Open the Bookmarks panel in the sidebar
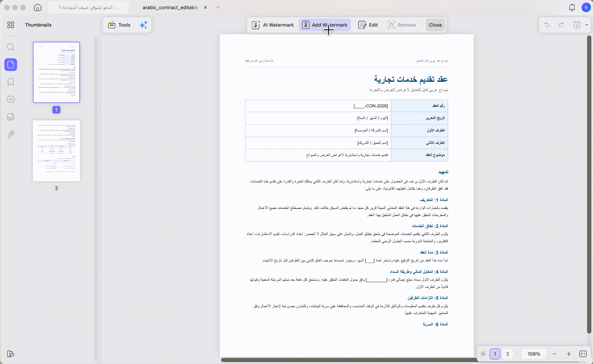Viewport: 593px width, 364px height. pos(11,82)
